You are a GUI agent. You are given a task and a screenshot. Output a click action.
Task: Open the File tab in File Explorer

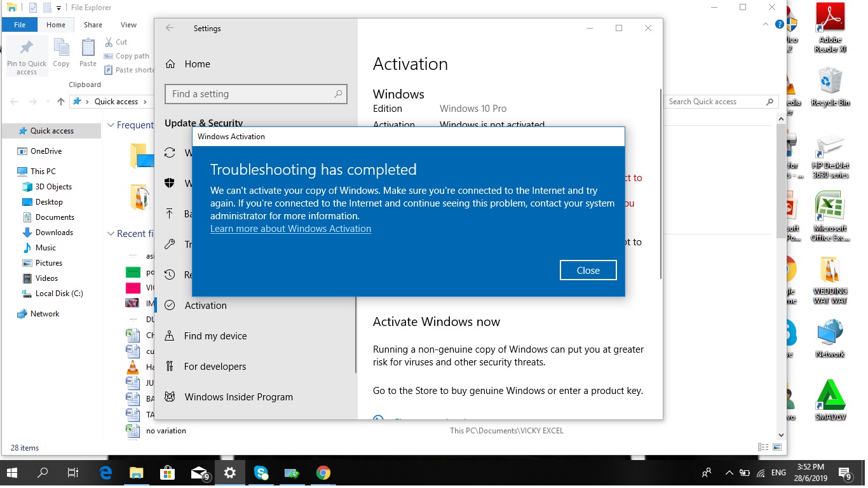(20, 25)
